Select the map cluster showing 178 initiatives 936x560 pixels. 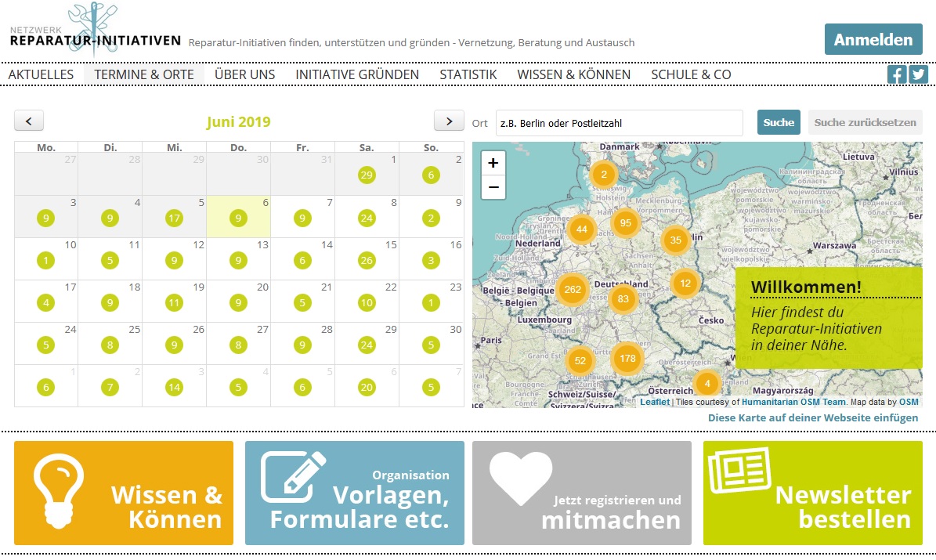click(x=628, y=358)
